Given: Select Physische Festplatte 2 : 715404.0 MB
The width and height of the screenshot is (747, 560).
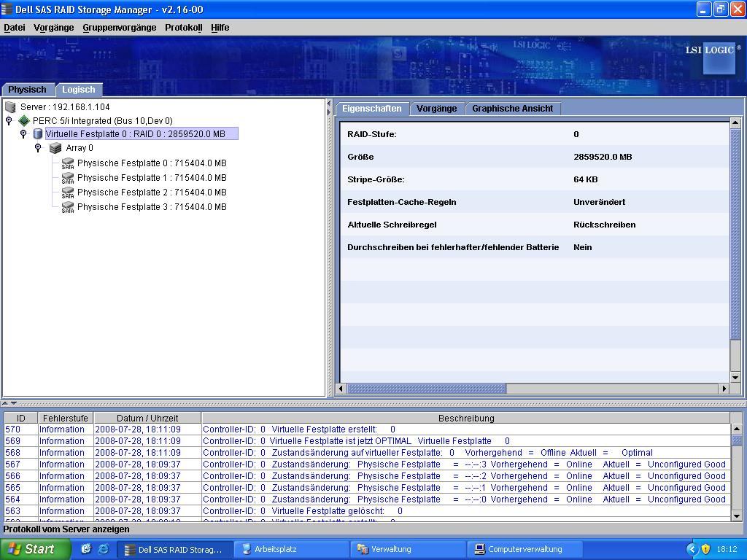Looking at the screenshot, I should (x=152, y=192).
